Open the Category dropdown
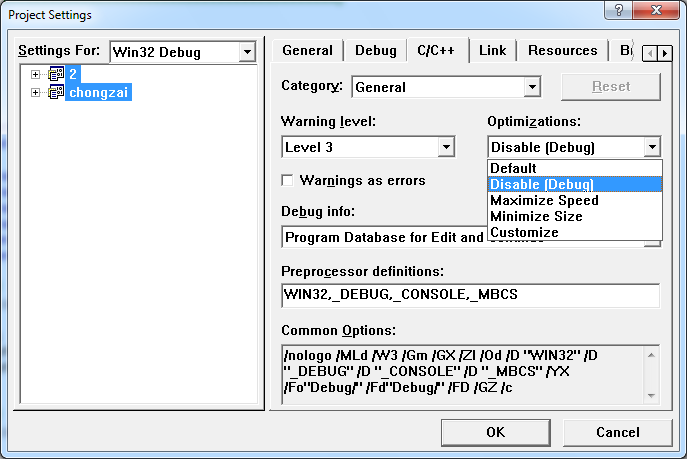Image resolution: width=687 pixels, height=459 pixels. pos(532,87)
